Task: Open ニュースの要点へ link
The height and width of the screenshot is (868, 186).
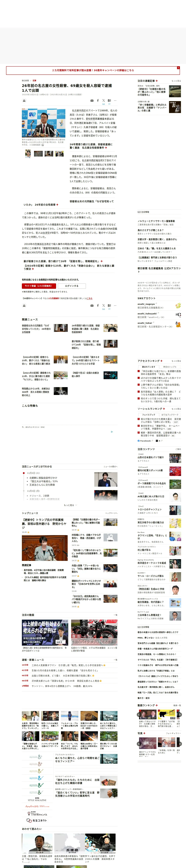Action: pos(110,466)
